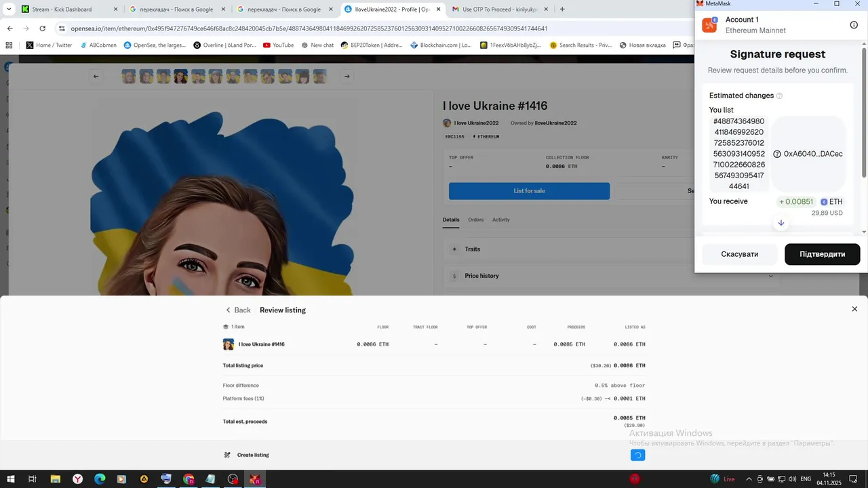Click the ENG language indicator
The width and height of the screenshot is (868, 488).
pyautogui.click(x=806, y=479)
